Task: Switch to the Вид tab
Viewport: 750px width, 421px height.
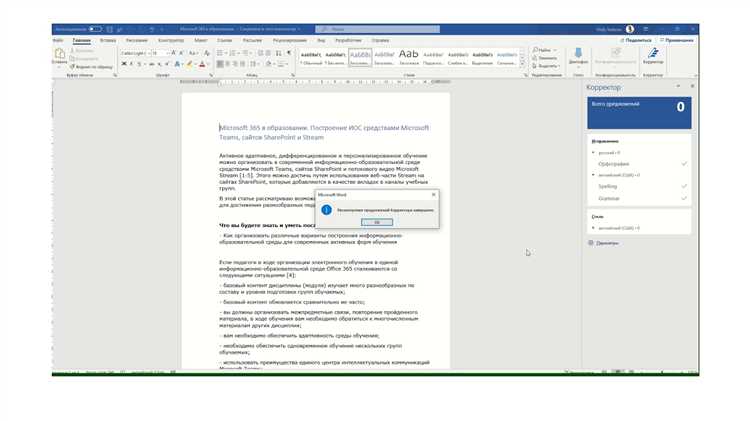Action: (x=321, y=41)
